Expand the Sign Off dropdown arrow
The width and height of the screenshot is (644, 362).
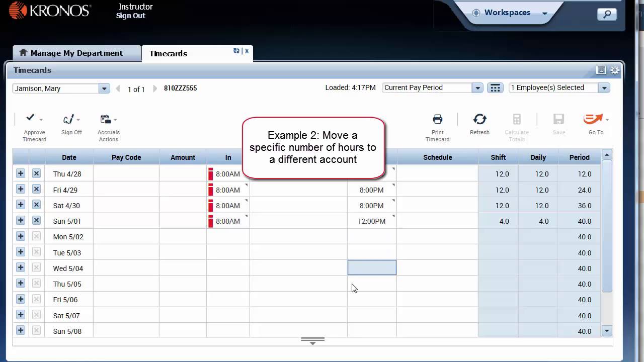78,120
